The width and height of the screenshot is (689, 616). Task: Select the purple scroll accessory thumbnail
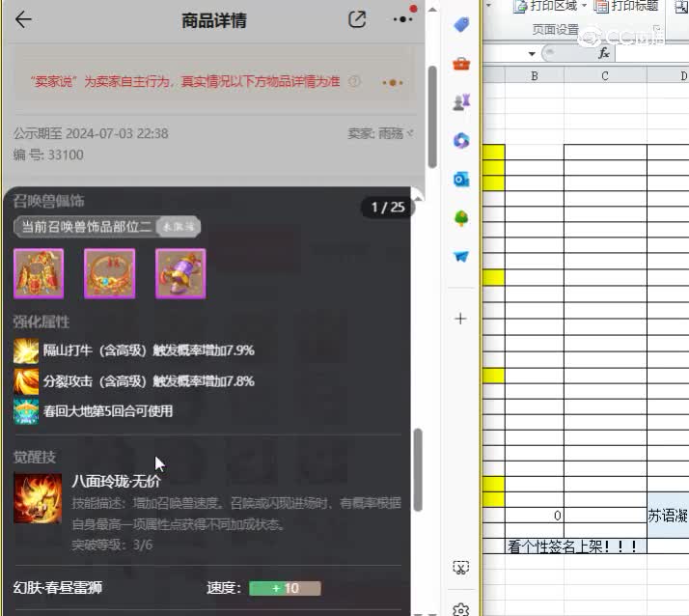[x=180, y=273]
